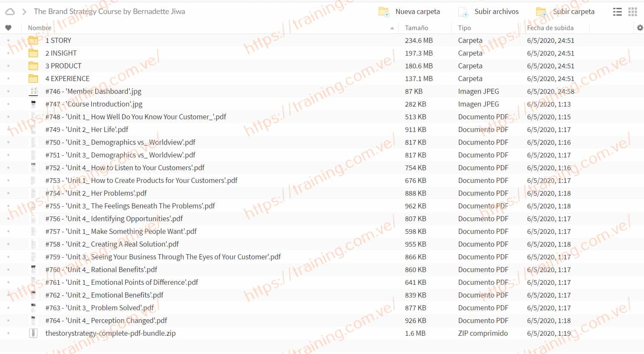Sort files by Nombre column arrow
Image resolution: width=644 pixels, height=354 pixels.
(392, 28)
